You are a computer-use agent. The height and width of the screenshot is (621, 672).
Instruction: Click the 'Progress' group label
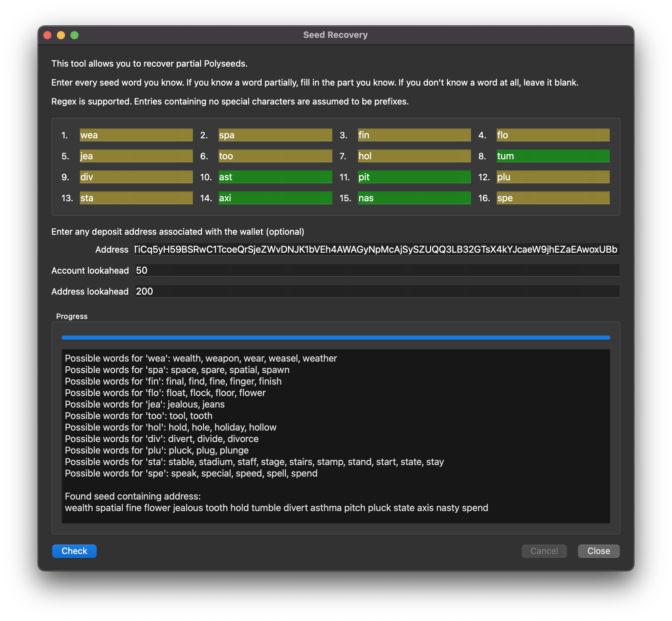pos(72,316)
